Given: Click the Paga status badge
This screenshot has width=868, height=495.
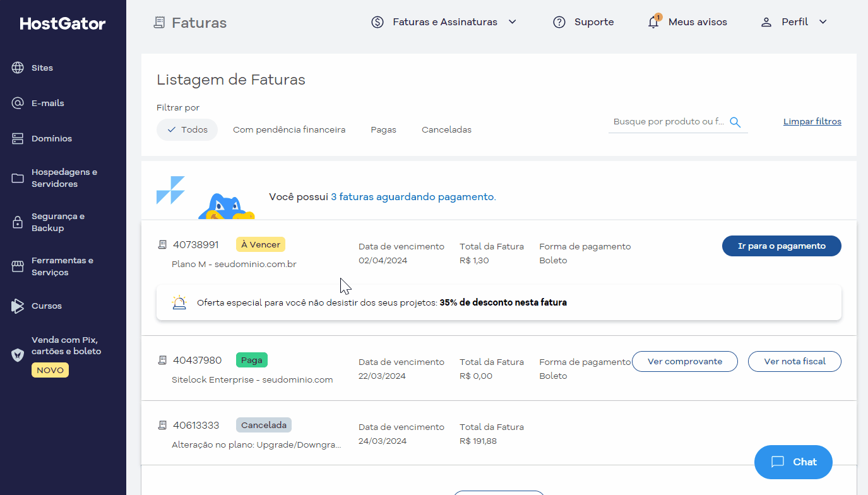Looking at the screenshot, I should click(252, 360).
